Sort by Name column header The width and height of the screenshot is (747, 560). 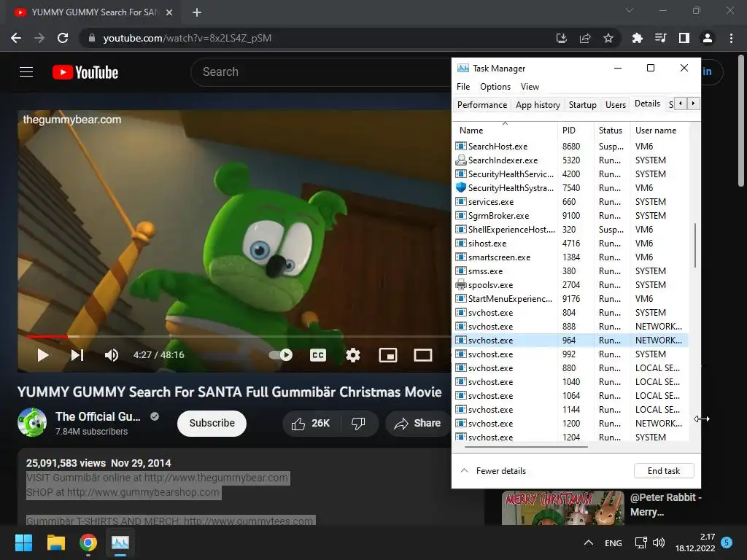[505, 130]
